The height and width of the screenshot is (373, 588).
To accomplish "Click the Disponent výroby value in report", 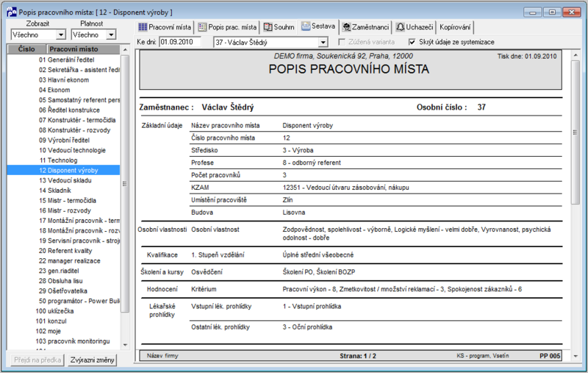I will (307, 126).
